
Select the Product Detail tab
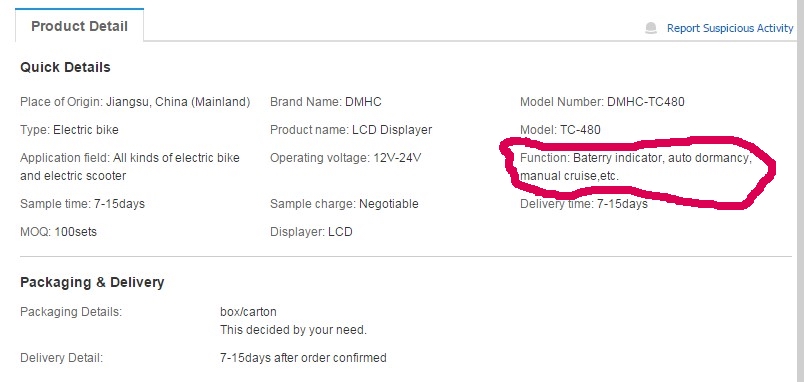[79, 26]
